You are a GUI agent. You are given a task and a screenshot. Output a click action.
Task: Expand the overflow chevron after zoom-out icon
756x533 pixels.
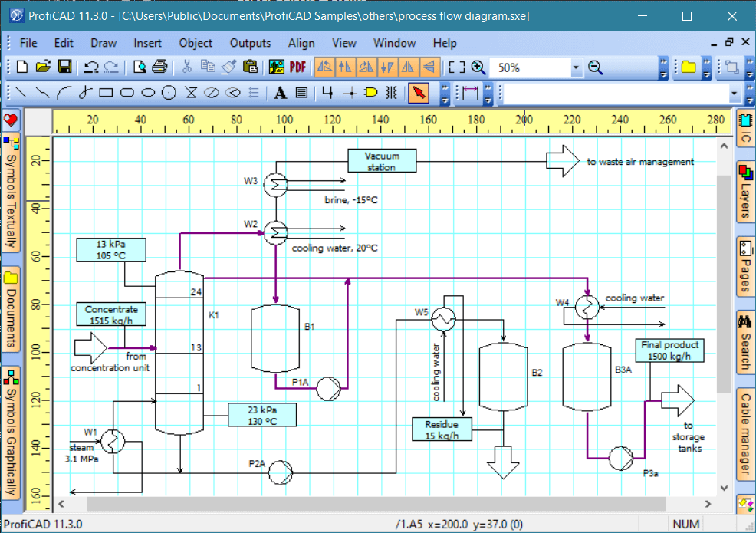coord(662,68)
